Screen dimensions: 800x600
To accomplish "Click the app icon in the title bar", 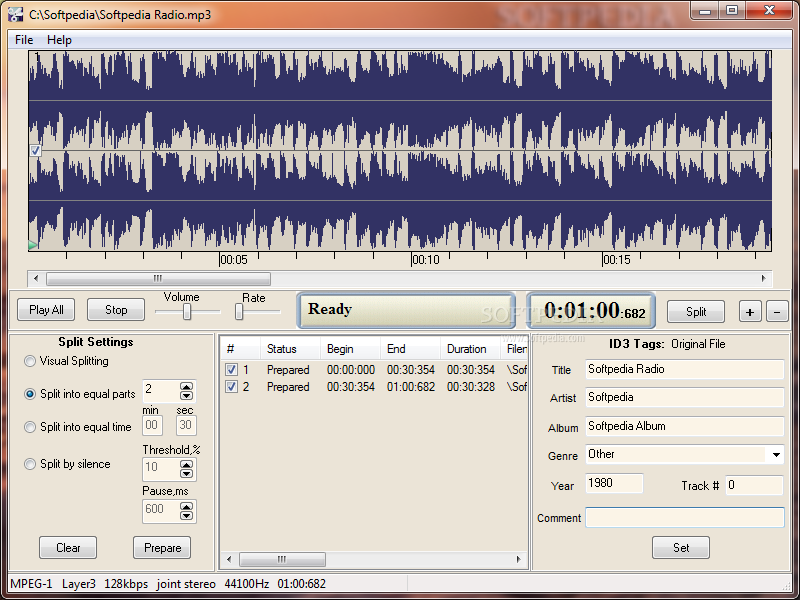I will [x=15, y=14].
